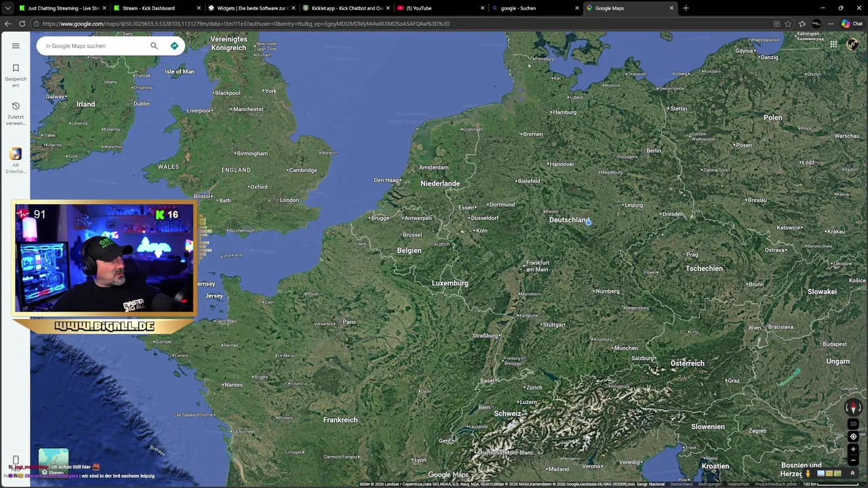Viewport: 868px width, 488px height.
Task: Click the Google apps grid icon
Action: tap(833, 45)
